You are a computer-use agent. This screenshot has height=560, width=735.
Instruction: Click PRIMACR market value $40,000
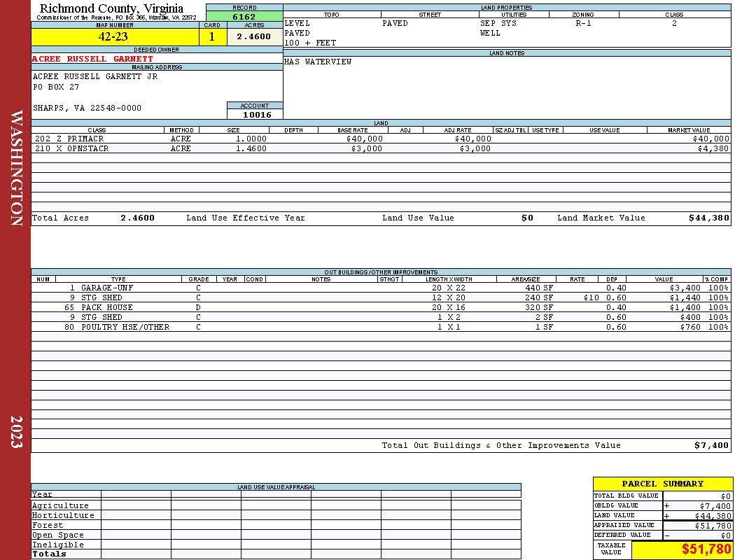[x=710, y=139]
